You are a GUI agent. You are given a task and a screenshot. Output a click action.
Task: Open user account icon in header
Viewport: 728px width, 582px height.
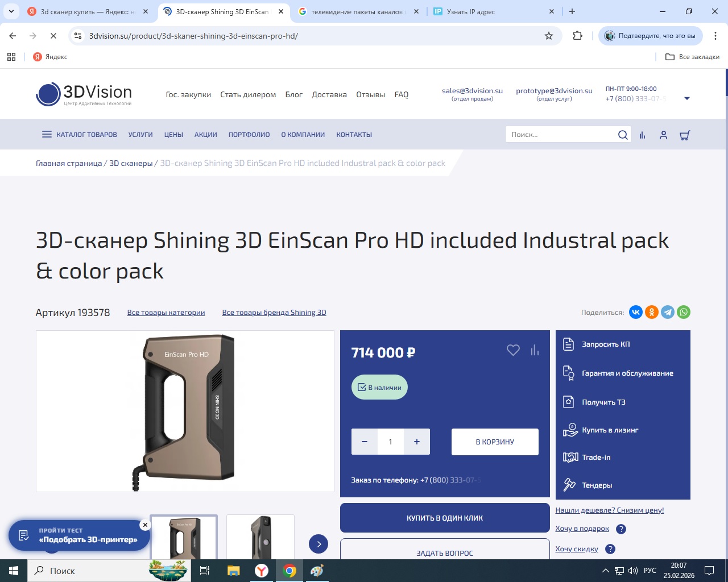pyautogui.click(x=663, y=135)
